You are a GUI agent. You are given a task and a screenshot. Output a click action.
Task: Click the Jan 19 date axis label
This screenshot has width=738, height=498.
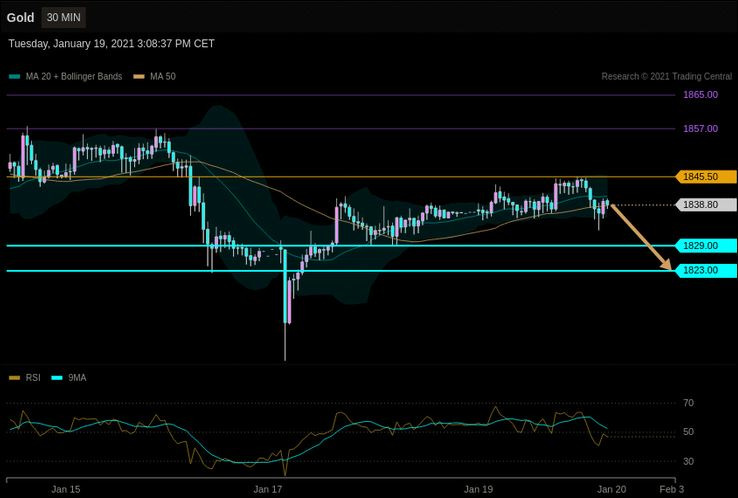click(478, 489)
